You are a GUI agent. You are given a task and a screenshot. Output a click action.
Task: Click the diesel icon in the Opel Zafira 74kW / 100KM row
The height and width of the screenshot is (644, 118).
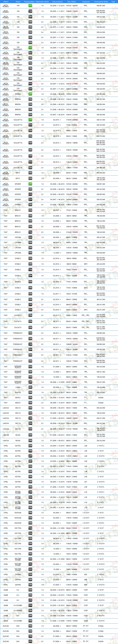coord(30,574)
